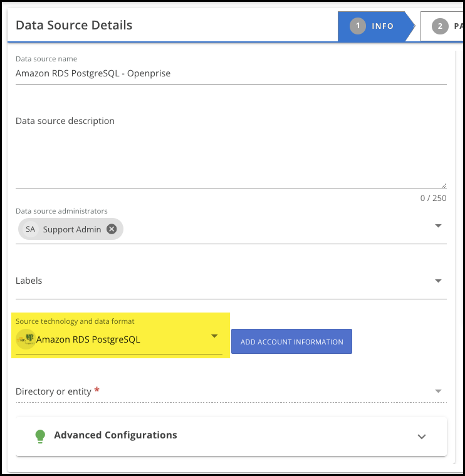Image resolution: width=465 pixels, height=476 pixels.
Task: Click step 2 circle in wizard header
Action: (x=440, y=26)
